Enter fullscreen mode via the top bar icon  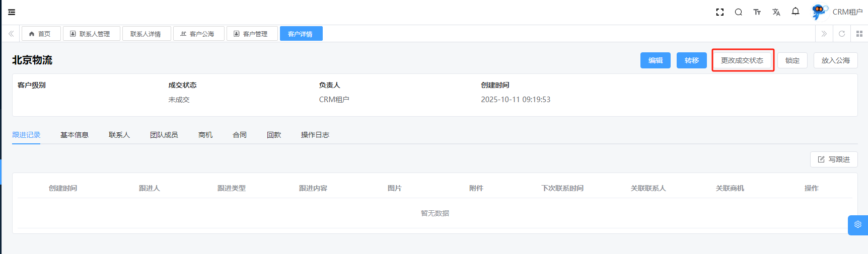(x=719, y=12)
